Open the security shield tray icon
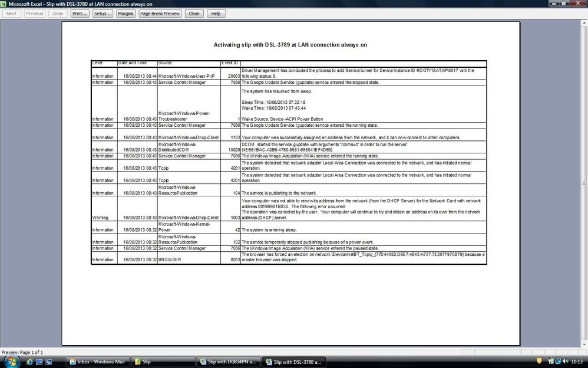Image resolution: width=588 pixels, height=368 pixels. pos(539,362)
